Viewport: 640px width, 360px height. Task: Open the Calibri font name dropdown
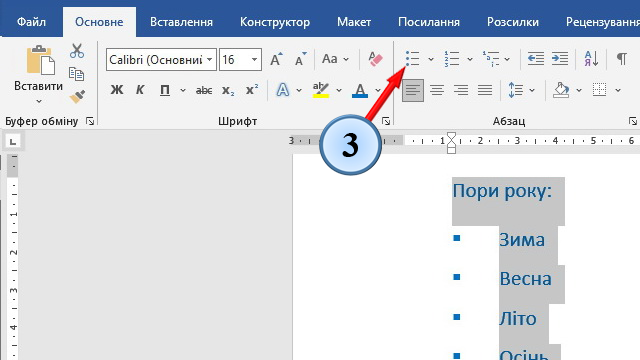coord(209,60)
